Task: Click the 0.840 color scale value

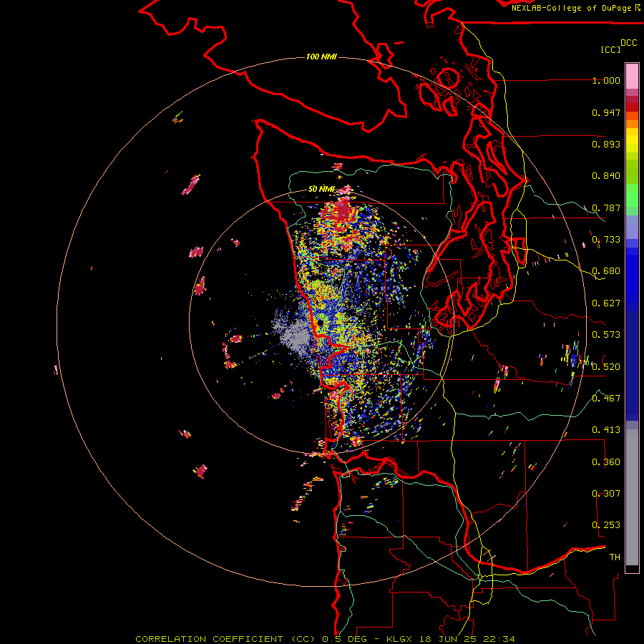Action: [x=606, y=176]
